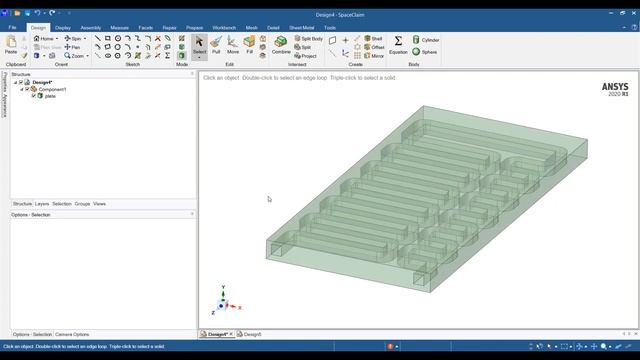
Task: Click the Split Body tool
Action: tap(309, 38)
